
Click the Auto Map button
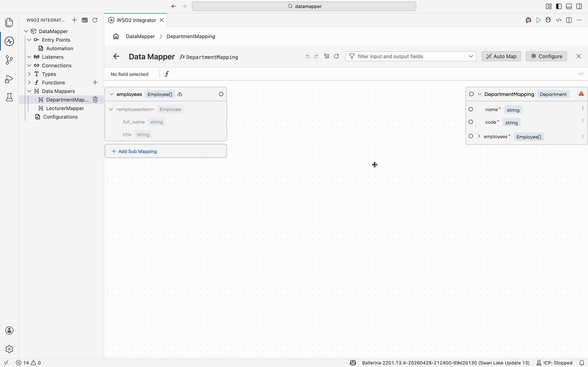pyautogui.click(x=501, y=56)
